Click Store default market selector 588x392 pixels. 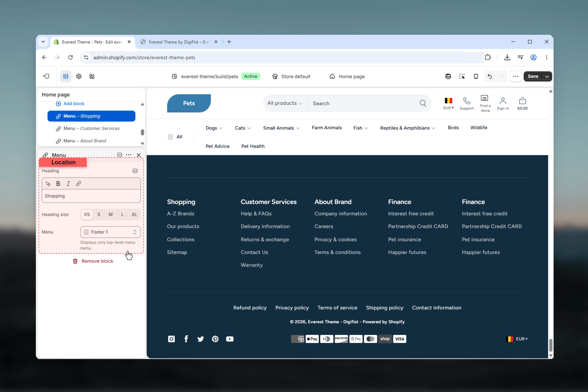pos(291,76)
